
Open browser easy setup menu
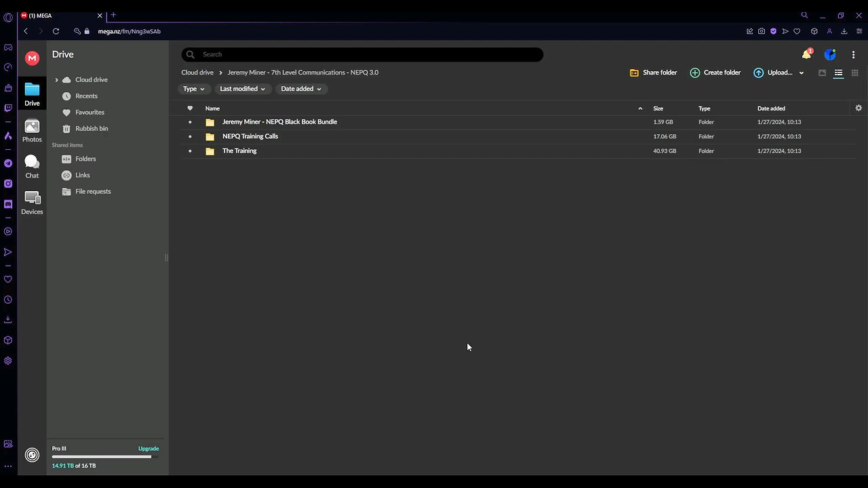[x=859, y=31]
